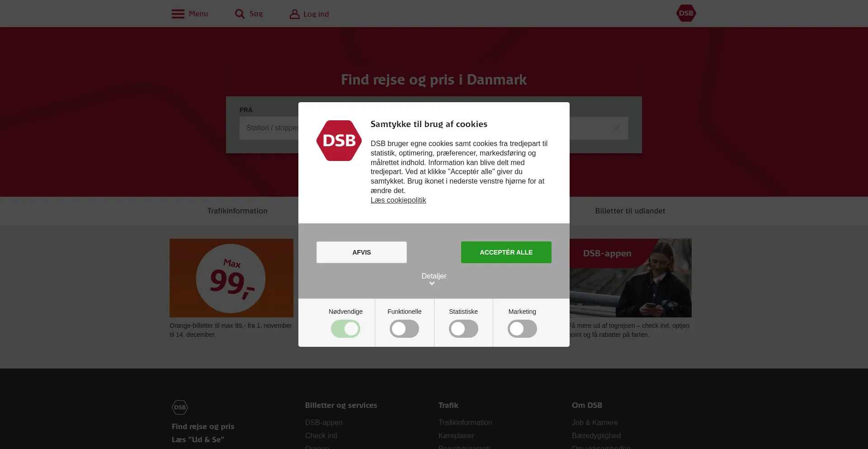Click the Max 99,- Orange ticket image
This screenshot has height=449, width=868.
[231, 278]
